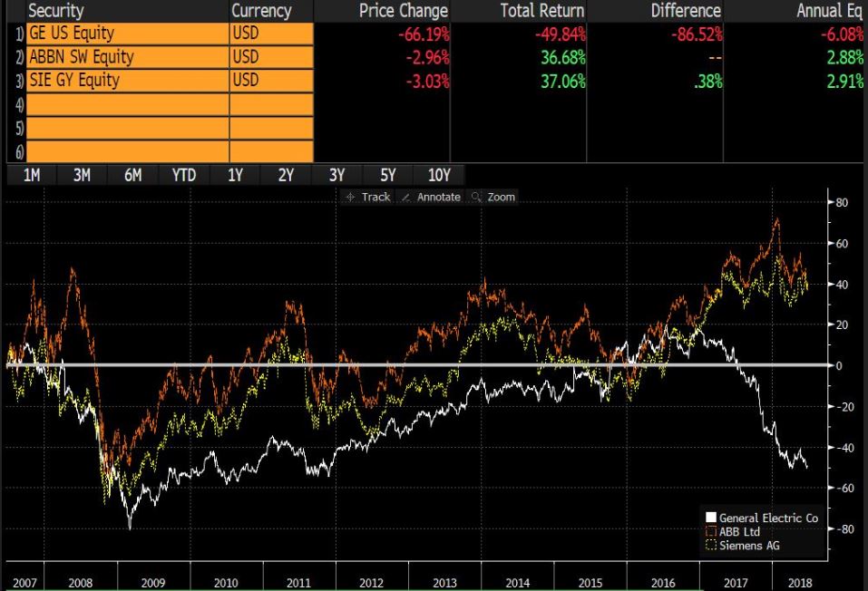The image size is (868, 591).
Task: Click ABBN total return value 36.68%
Action: pyautogui.click(x=563, y=57)
